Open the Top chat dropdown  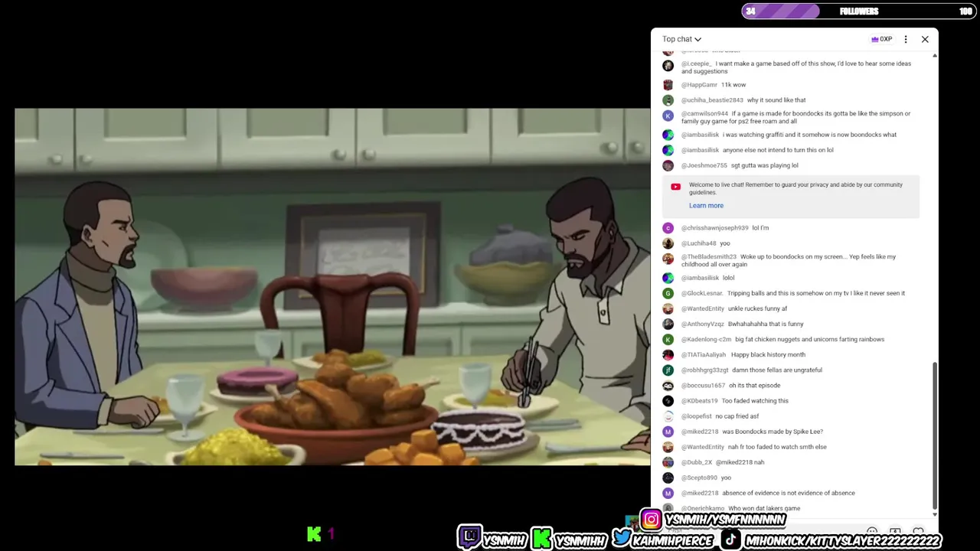pyautogui.click(x=681, y=39)
